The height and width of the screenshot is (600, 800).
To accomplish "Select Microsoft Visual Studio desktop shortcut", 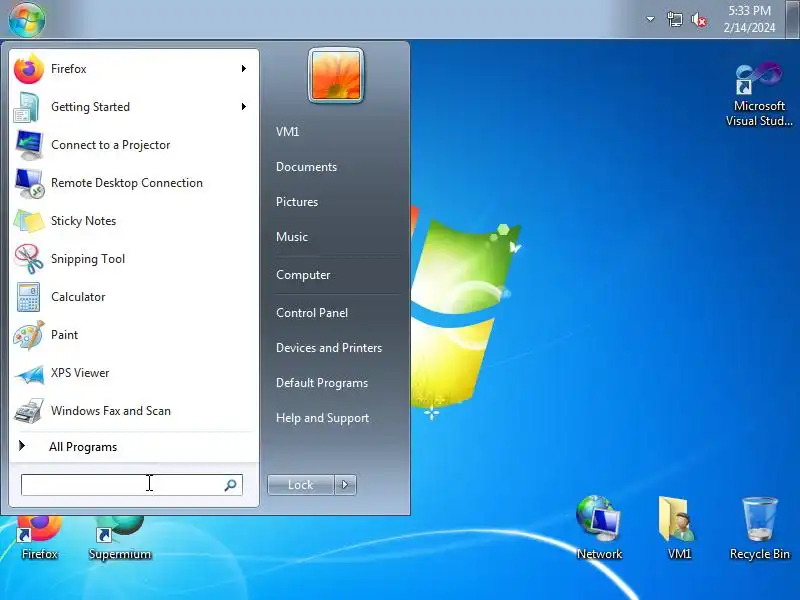I will coord(759,95).
